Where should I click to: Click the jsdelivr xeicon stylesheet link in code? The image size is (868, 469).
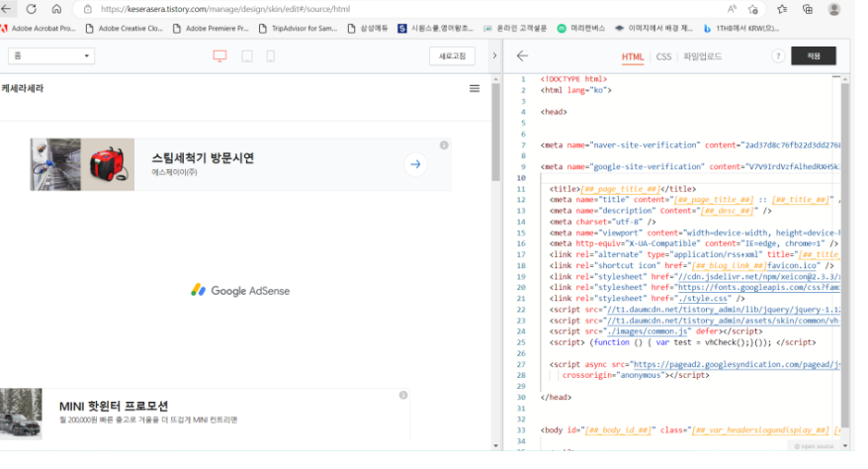click(758, 276)
